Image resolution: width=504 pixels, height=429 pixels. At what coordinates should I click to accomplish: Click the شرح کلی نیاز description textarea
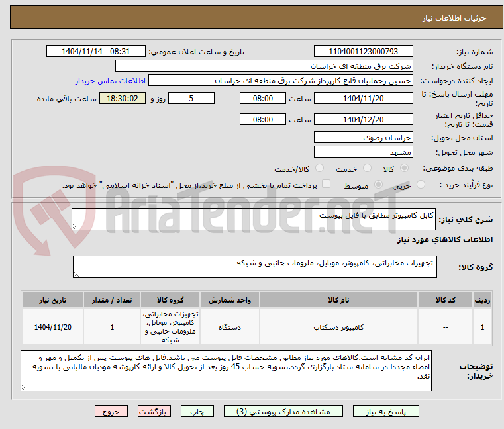point(254,219)
